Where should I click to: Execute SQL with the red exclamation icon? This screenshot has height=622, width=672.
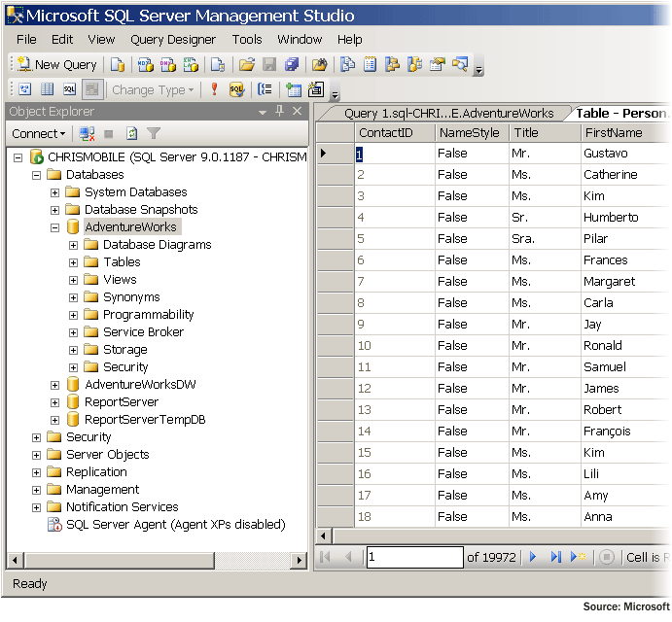(x=214, y=89)
